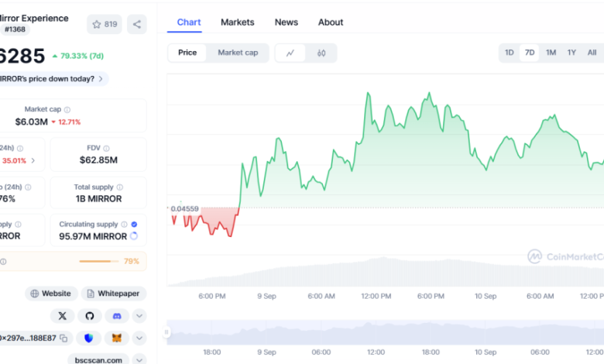Open the X (Twitter) social link
604x364 pixels.
pos(62,316)
